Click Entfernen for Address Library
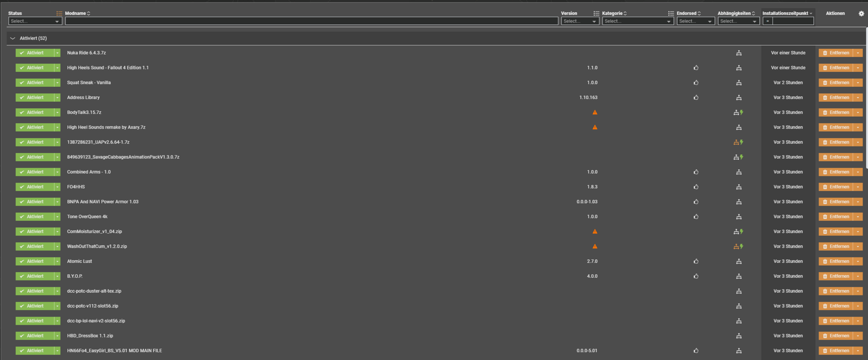This screenshot has width=868, height=360. tap(836, 98)
